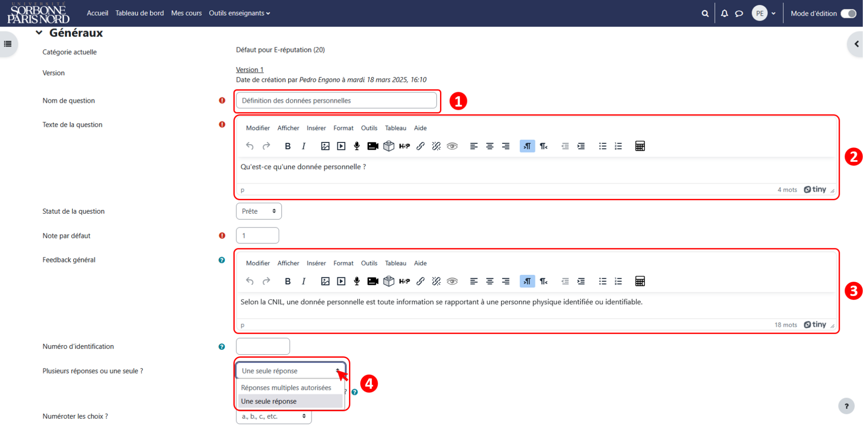Select Réponses multiples autorisées option
Viewport: 868px width, 425px height.
pos(286,388)
